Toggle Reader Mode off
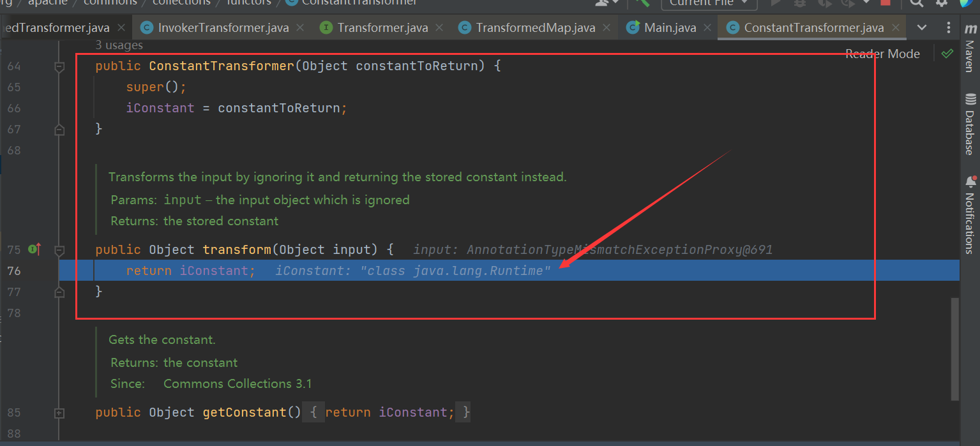This screenshot has width=980, height=446. pyautogui.click(x=882, y=54)
